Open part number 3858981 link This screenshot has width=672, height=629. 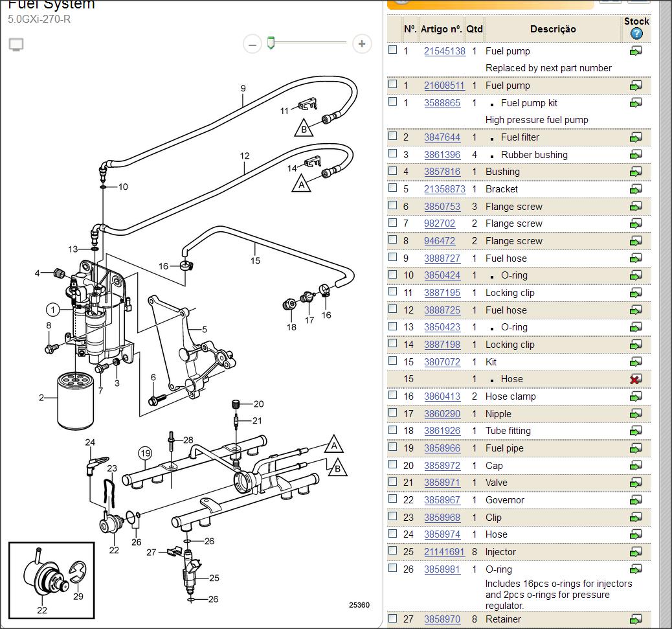coord(442,569)
